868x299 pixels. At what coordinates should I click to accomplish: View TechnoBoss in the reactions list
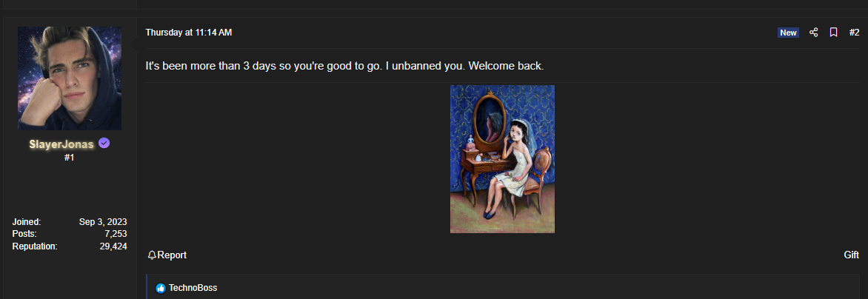pyautogui.click(x=193, y=288)
